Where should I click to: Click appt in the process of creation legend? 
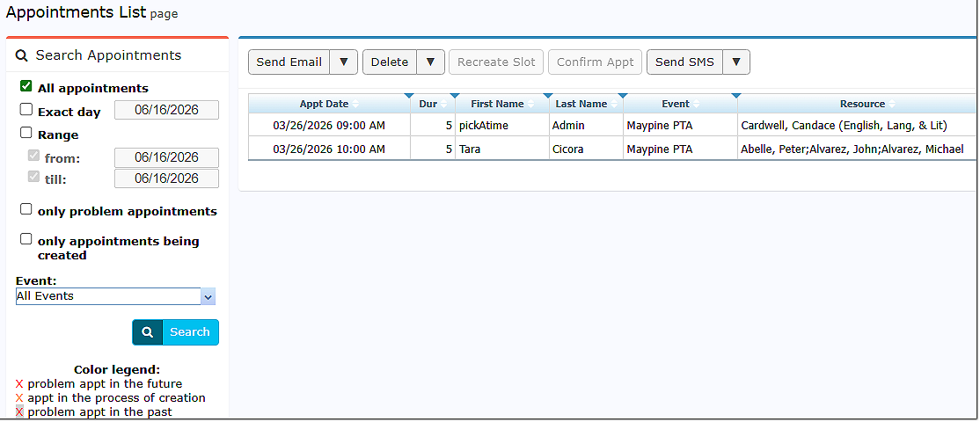(116, 397)
